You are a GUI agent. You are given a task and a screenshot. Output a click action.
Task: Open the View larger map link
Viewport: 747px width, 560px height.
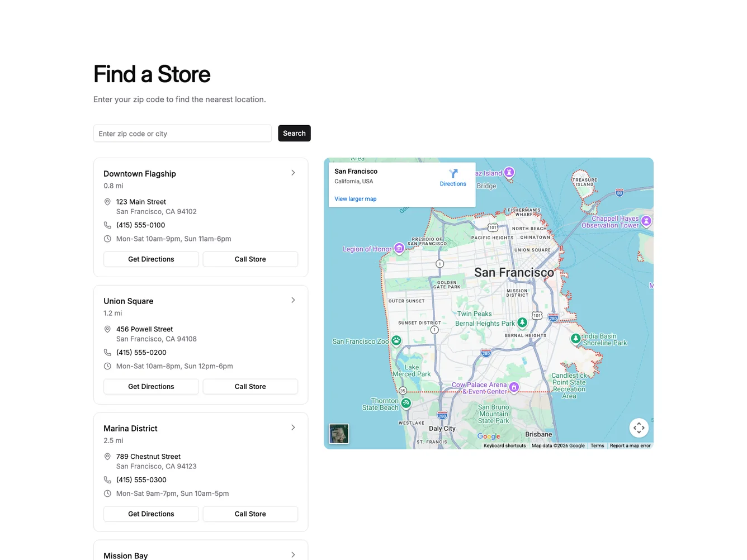pos(355,198)
